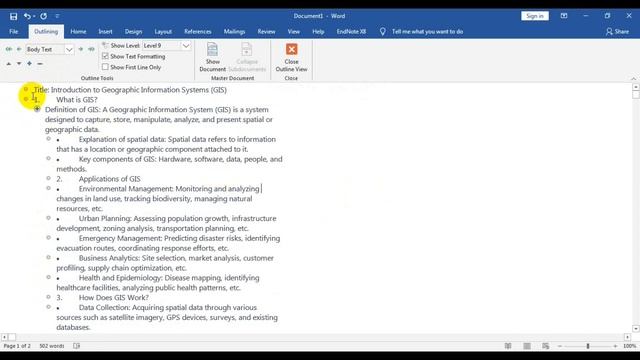Click outline bullet beside Urban Planning
Screen dimensions: 640x360
point(48,218)
